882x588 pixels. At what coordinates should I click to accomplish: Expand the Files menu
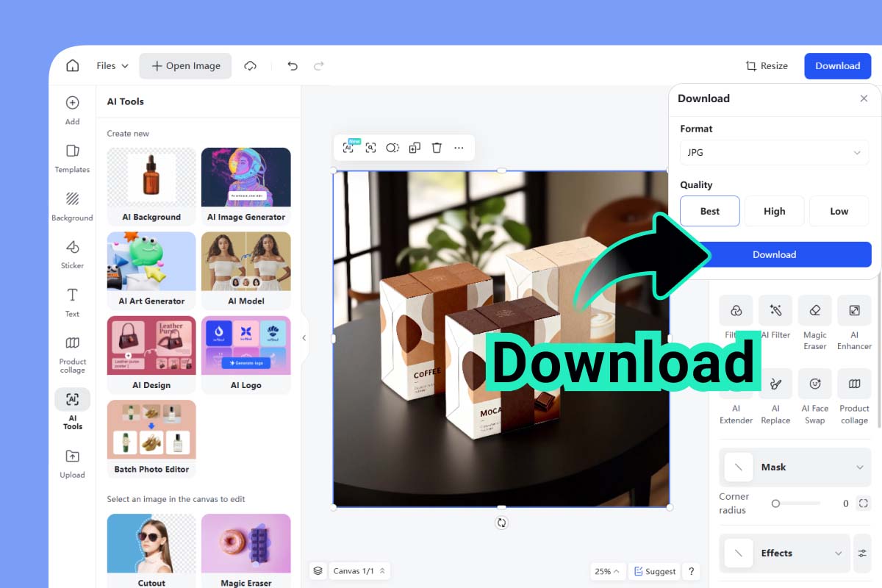[x=112, y=65]
